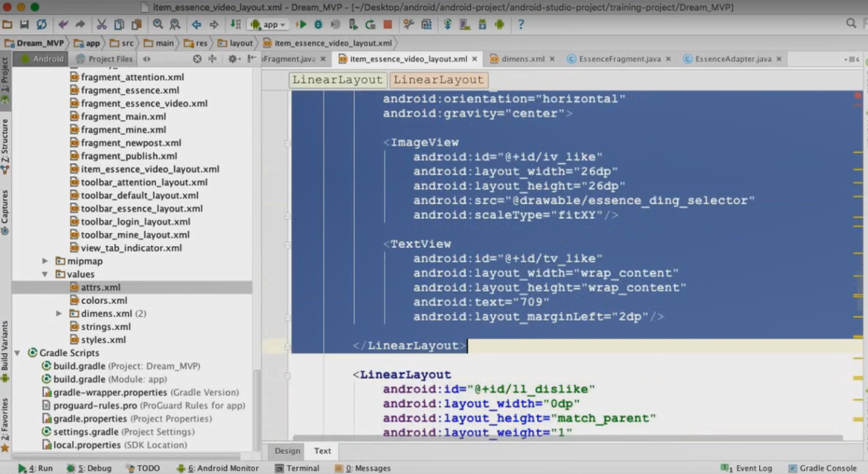The image size is (868, 474).
Task: Hide the project panel with hide icon
Action: point(251,59)
